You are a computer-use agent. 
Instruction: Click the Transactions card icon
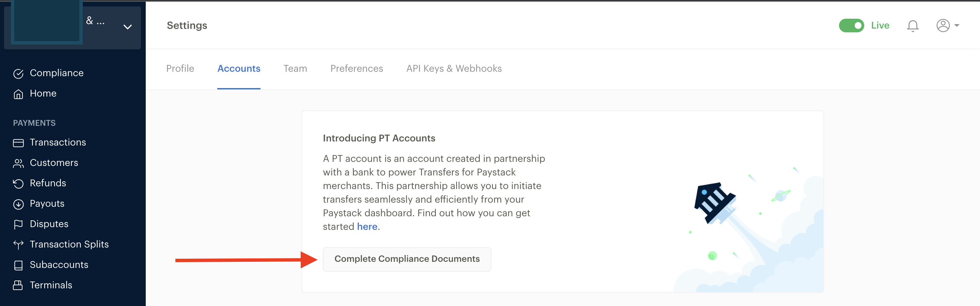pyautogui.click(x=18, y=143)
